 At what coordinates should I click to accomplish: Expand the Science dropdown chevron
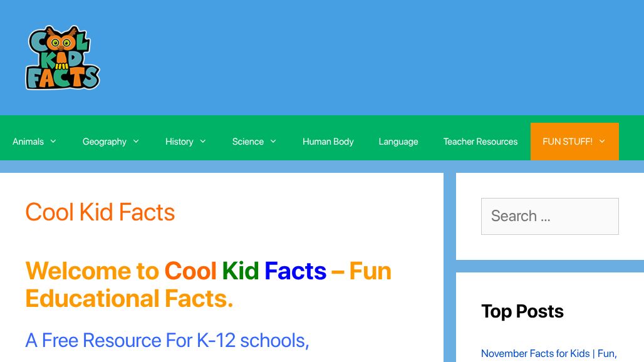(x=273, y=142)
